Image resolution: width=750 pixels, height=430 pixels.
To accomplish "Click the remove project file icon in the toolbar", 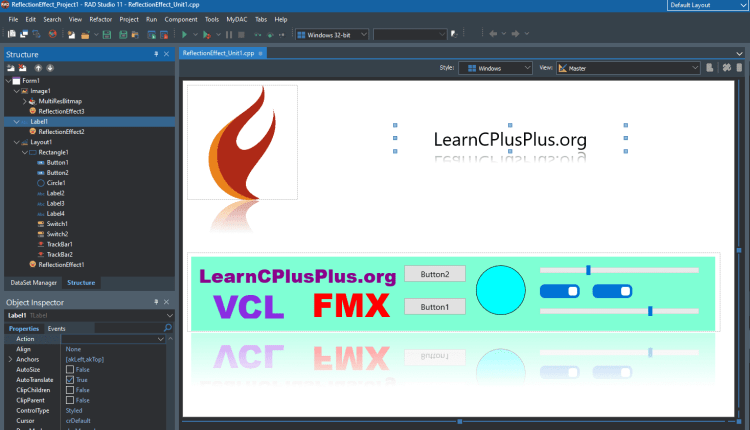I will [x=164, y=34].
